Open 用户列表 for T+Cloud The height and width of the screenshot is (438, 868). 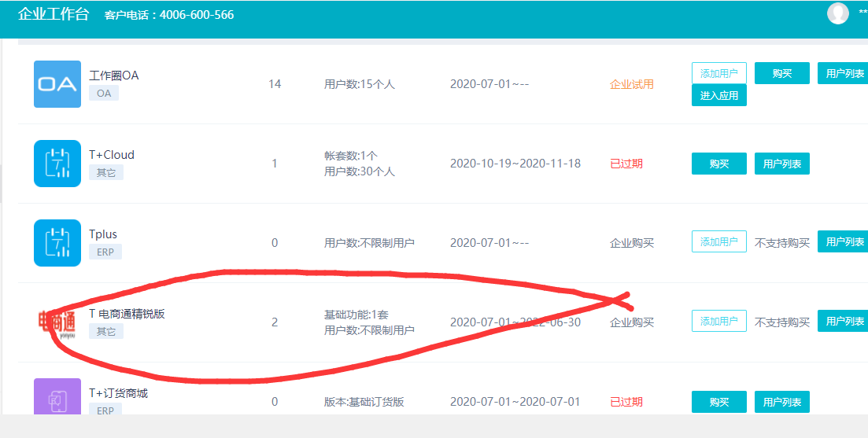782,164
